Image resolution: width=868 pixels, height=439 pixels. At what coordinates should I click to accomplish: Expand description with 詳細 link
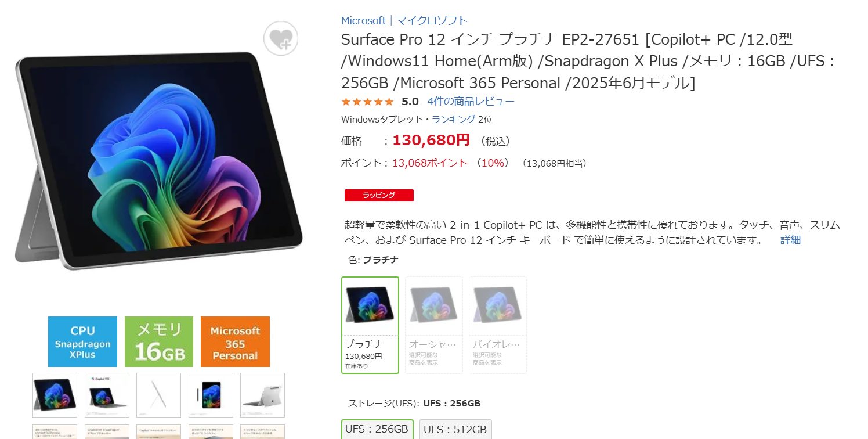pos(790,240)
